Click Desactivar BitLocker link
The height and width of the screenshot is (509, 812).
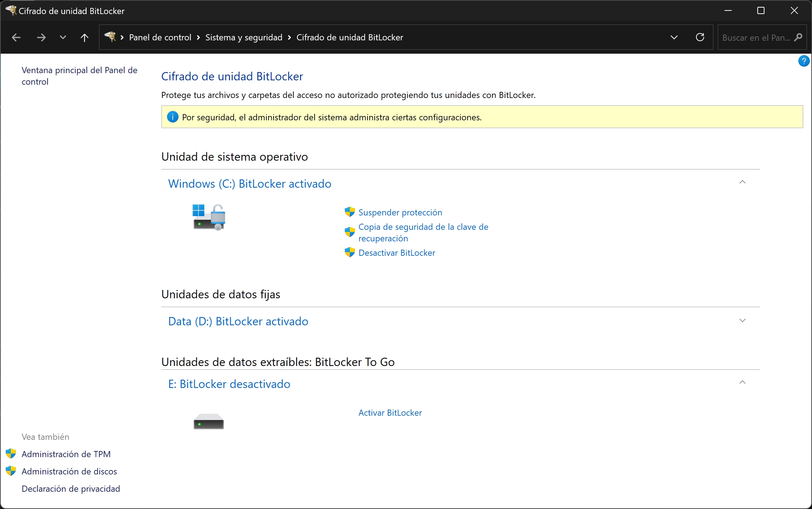(x=397, y=253)
